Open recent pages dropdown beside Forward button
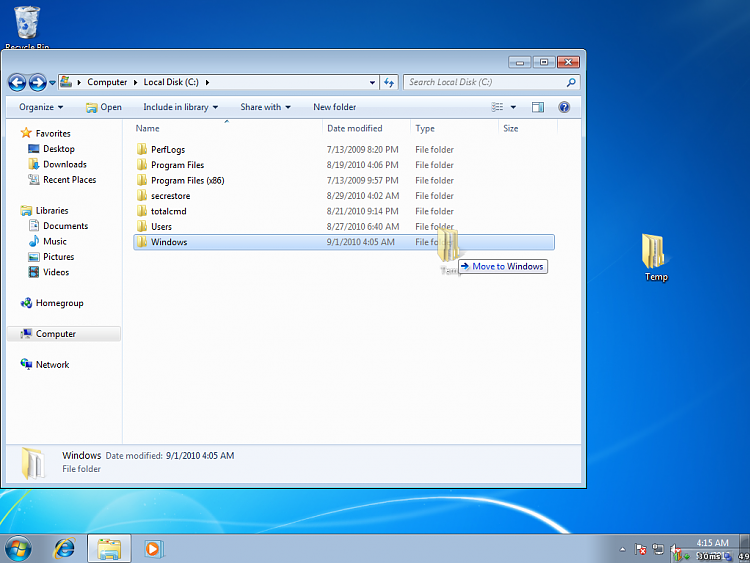The width and height of the screenshot is (750, 563). [52, 83]
